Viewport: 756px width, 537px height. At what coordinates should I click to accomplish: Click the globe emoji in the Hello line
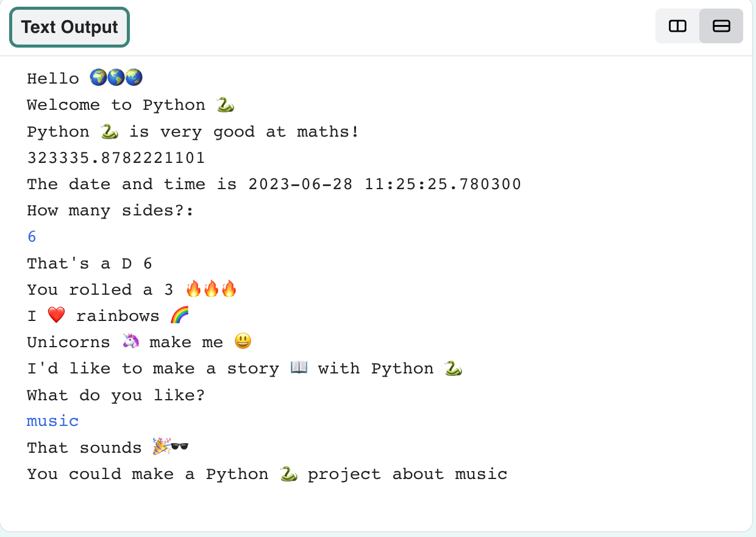[98, 77]
